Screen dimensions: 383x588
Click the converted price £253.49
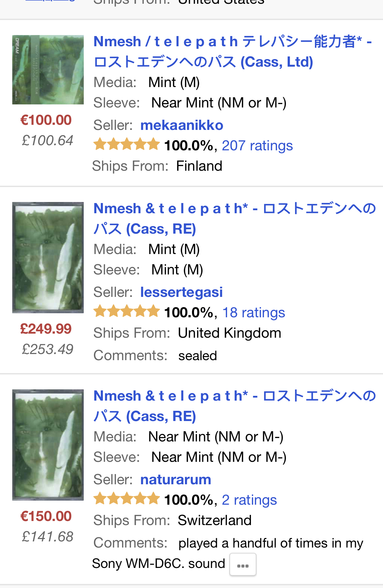click(x=48, y=349)
